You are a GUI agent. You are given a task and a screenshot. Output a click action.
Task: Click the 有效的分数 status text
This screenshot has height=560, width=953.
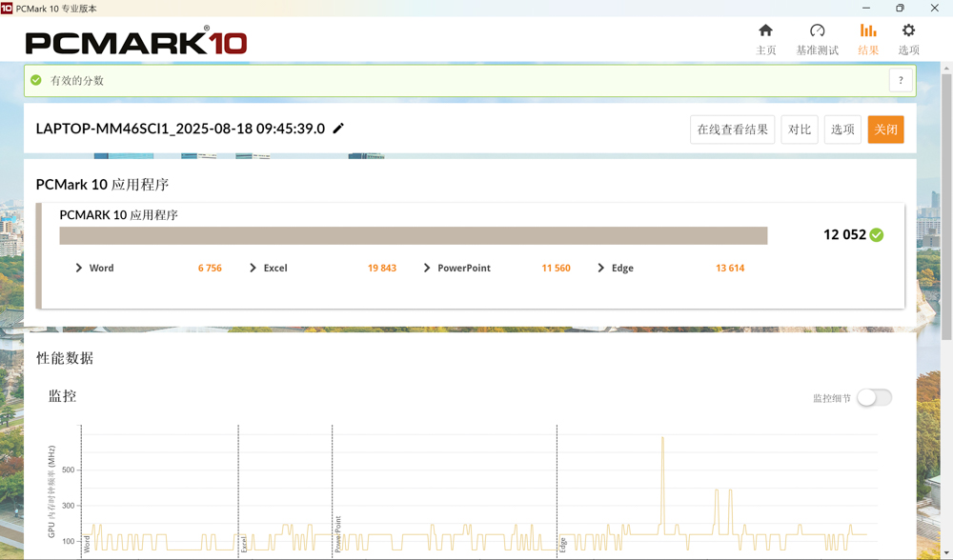coord(77,81)
